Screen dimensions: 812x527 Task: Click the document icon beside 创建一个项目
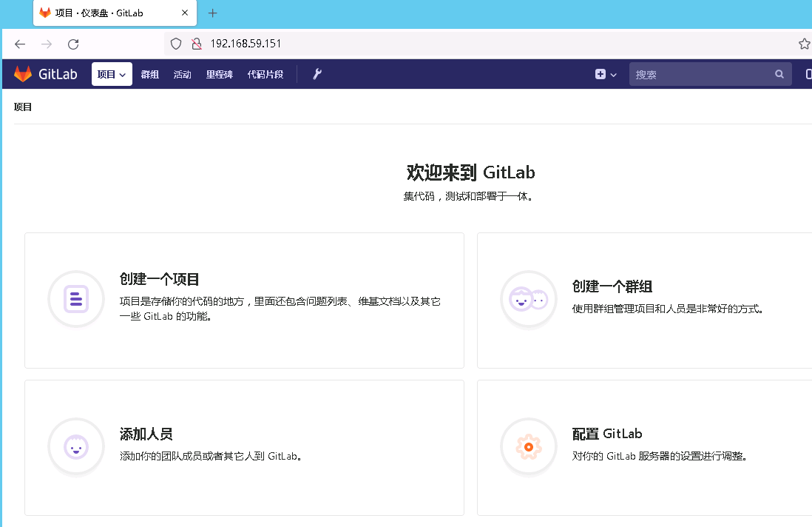tap(76, 299)
